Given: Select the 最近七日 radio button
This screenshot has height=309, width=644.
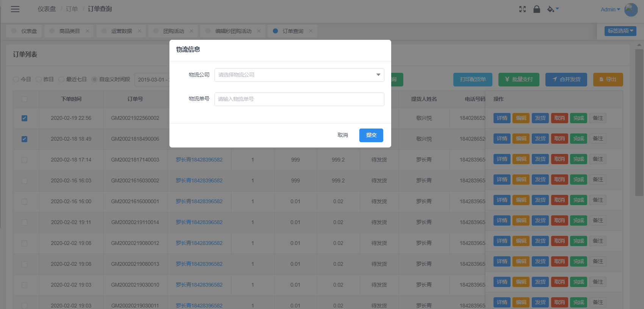Looking at the screenshot, I should (61, 79).
